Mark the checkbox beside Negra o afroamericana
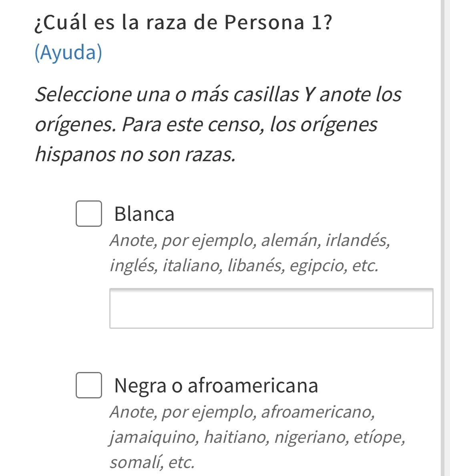Image resolution: width=450 pixels, height=476 pixels. click(x=89, y=386)
